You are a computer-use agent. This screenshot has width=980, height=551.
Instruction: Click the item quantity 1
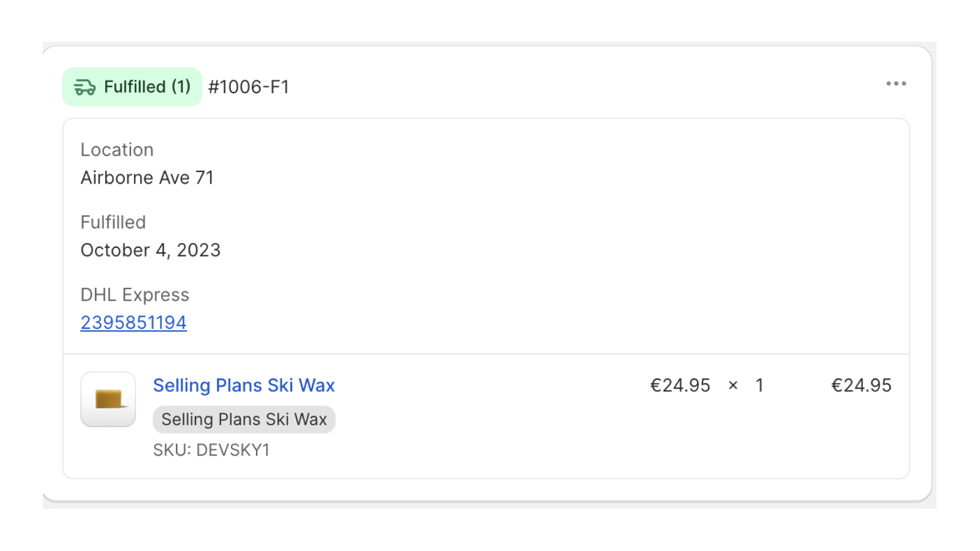point(759,386)
